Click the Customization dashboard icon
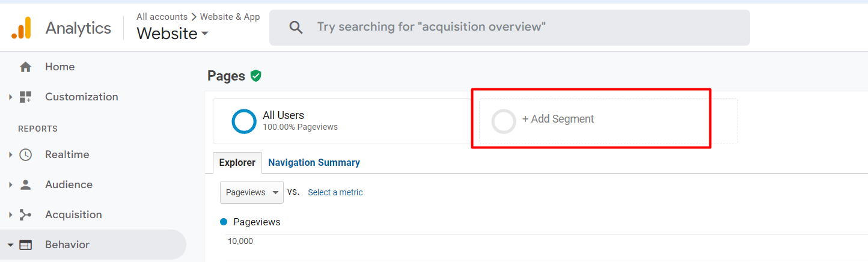Image resolution: width=868 pixels, height=262 pixels. coord(25,97)
